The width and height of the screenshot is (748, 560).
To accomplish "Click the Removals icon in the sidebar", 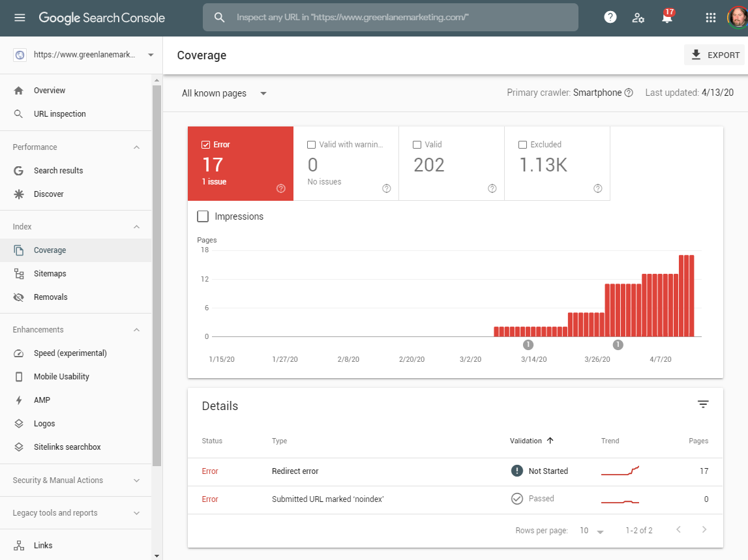I will [x=20, y=297].
